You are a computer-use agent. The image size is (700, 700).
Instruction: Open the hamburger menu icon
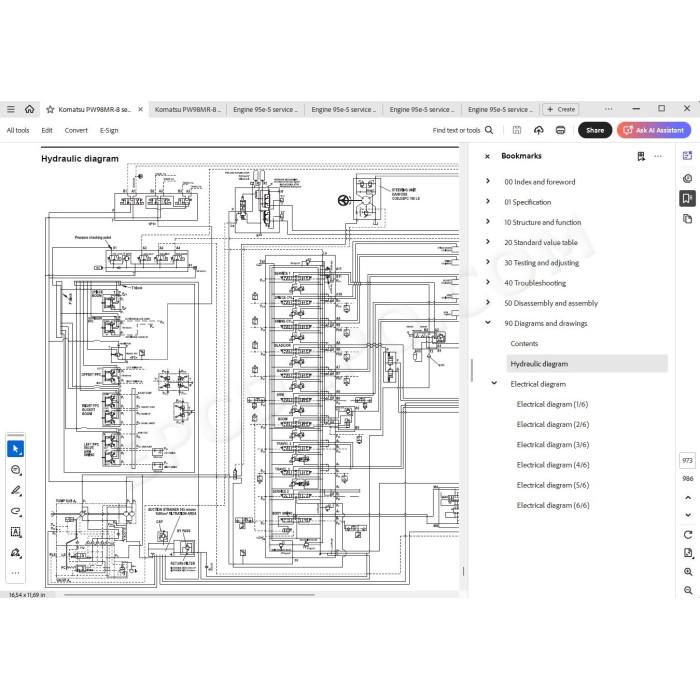(x=11, y=109)
